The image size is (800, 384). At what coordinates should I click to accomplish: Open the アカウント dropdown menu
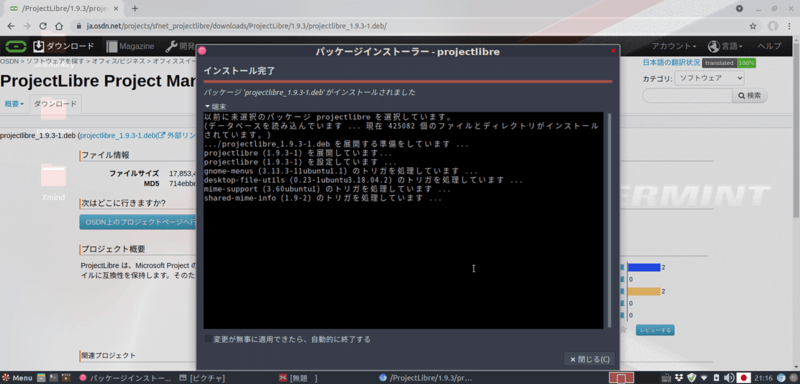(x=674, y=46)
